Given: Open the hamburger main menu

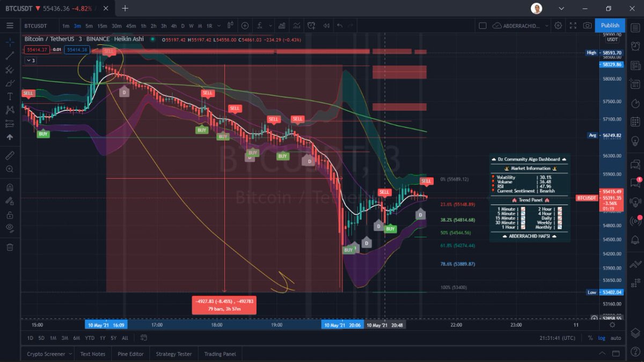Looking at the screenshot, I should (x=10, y=25).
